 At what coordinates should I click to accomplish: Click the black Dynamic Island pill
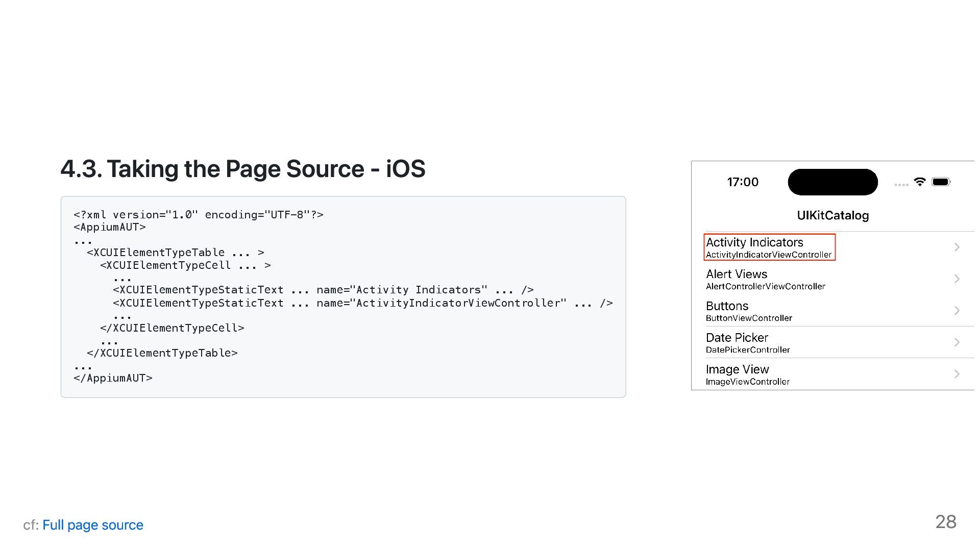coord(832,182)
